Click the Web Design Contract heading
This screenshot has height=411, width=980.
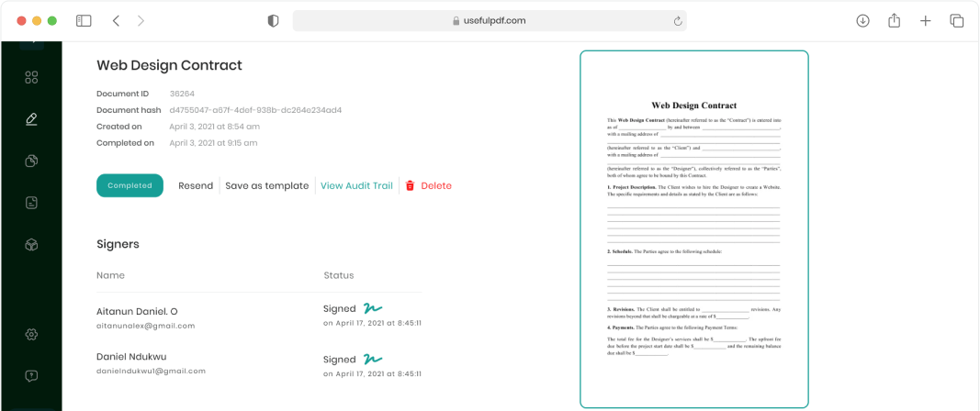(169, 65)
